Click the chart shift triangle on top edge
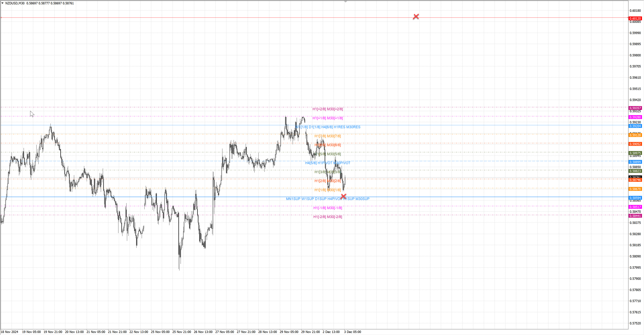Screen dimensions: 644x335 pyautogui.click(x=345, y=2)
